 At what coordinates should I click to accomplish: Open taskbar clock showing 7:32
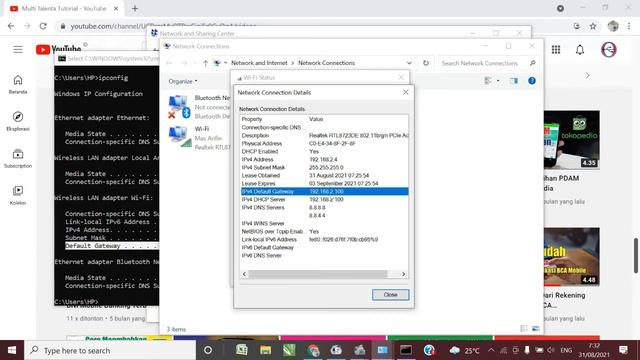[594, 350]
